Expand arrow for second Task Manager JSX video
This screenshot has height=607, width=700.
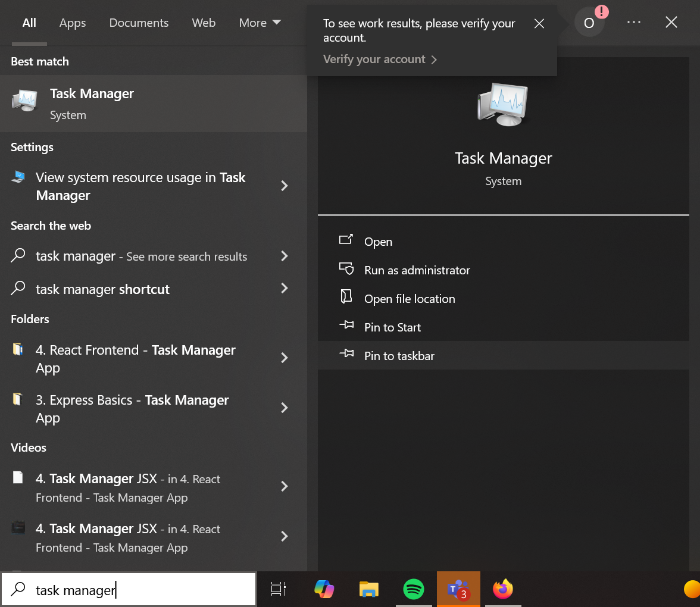(x=285, y=537)
